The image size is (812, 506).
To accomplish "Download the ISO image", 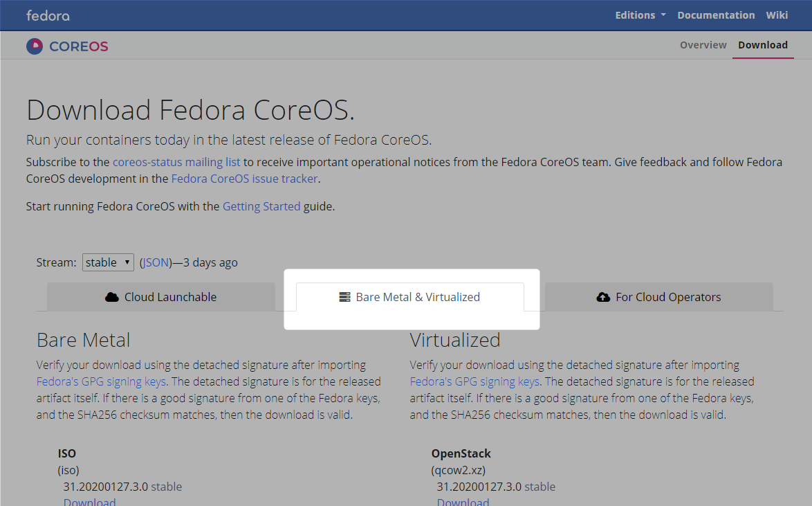I will (x=90, y=502).
